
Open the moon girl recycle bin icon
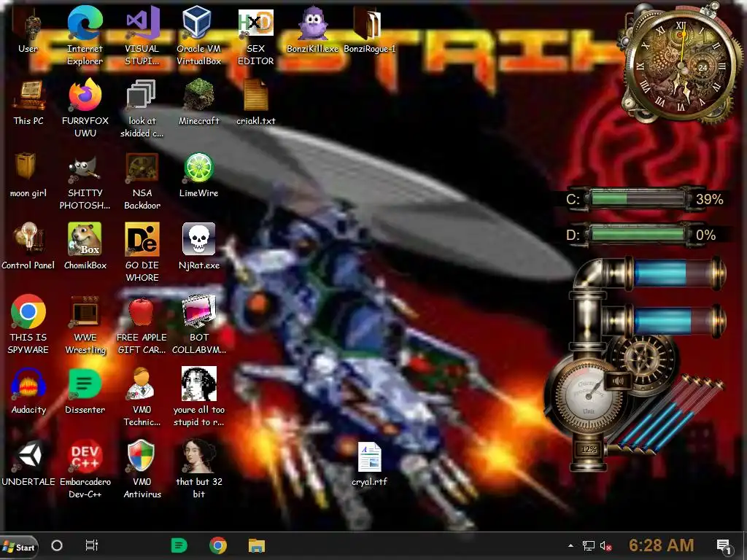28,174
